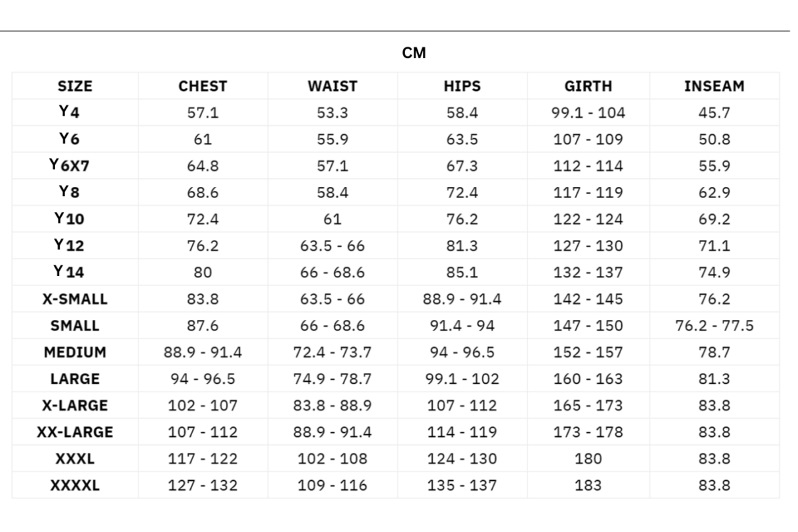Click the Y10 inseam value 69.2

[x=714, y=219]
